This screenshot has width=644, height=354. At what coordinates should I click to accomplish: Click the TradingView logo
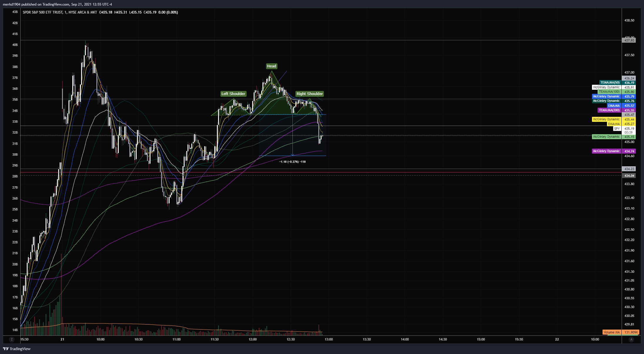[x=17, y=349]
